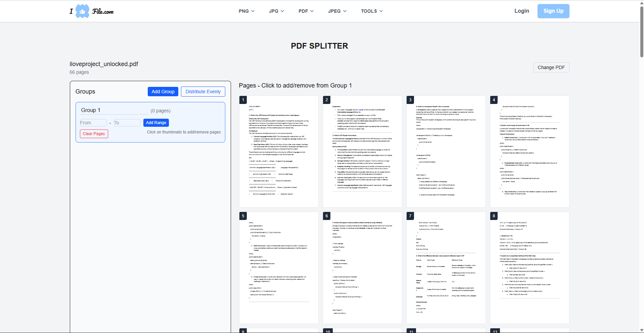
Task: Click the From page input field
Action: click(93, 123)
